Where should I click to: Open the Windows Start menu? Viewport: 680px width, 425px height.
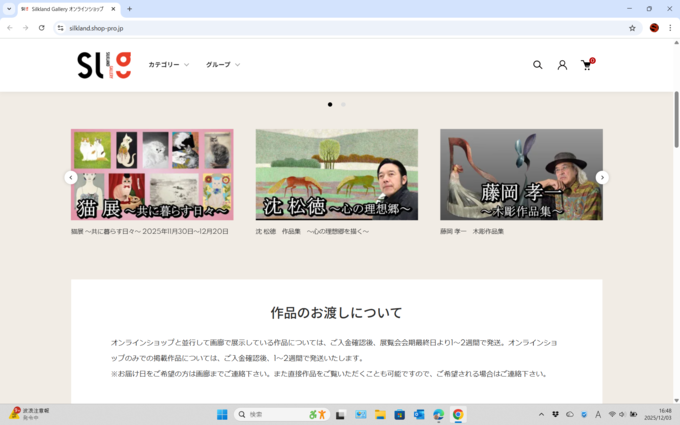pos(222,415)
